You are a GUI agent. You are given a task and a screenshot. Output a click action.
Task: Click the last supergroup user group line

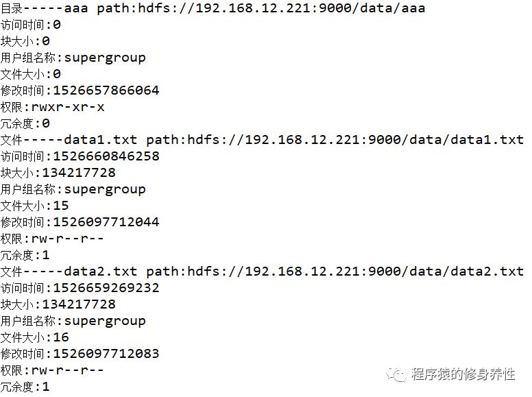point(73,321)
